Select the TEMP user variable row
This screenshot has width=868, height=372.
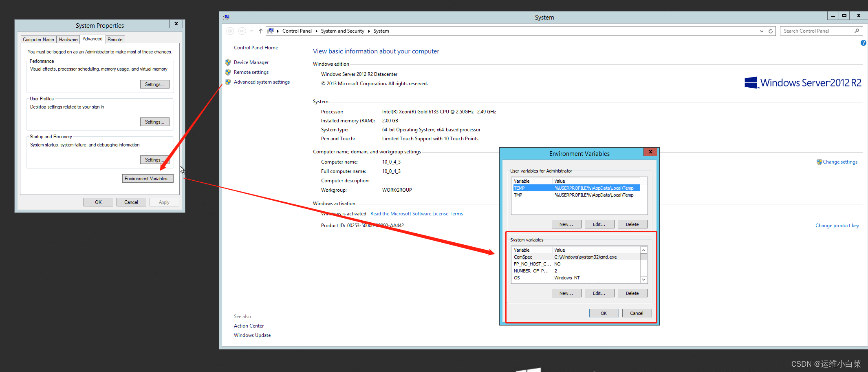click(x=576, y=188)
